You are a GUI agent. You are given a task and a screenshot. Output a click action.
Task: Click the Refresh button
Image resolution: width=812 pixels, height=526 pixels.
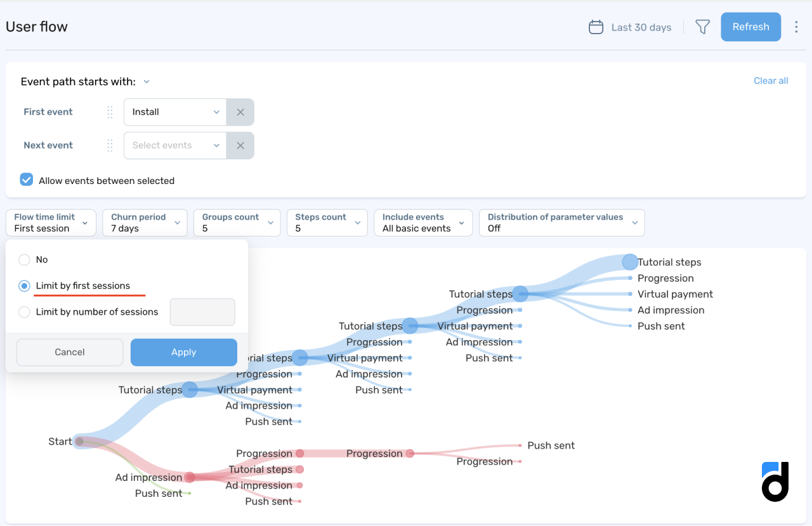tap(750, 27)
